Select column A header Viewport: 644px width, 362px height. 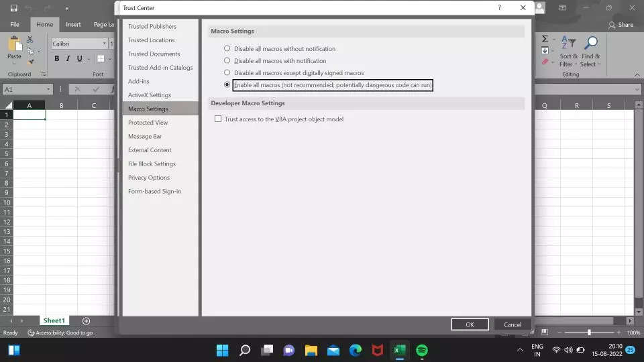pos(29,105)
